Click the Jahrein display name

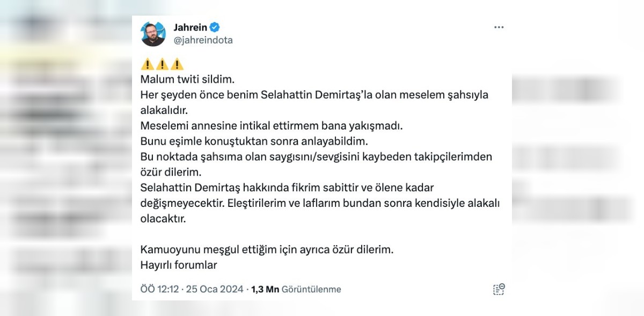(x=191, y=27)
